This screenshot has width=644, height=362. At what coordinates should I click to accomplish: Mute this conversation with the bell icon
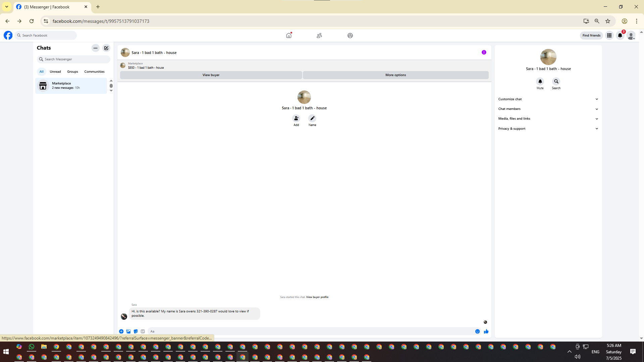point(540,81)
